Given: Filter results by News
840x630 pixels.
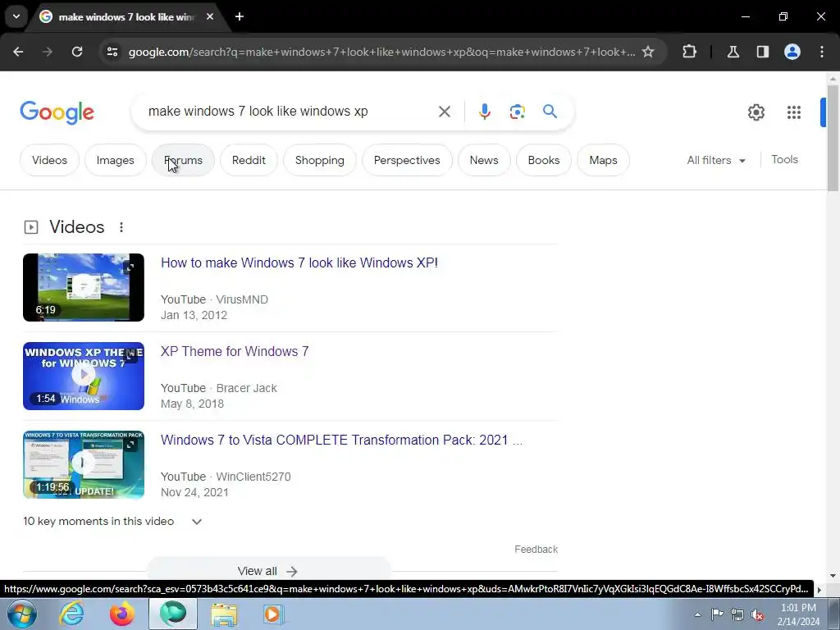Looking at the screenshot, I should point(484,160).
